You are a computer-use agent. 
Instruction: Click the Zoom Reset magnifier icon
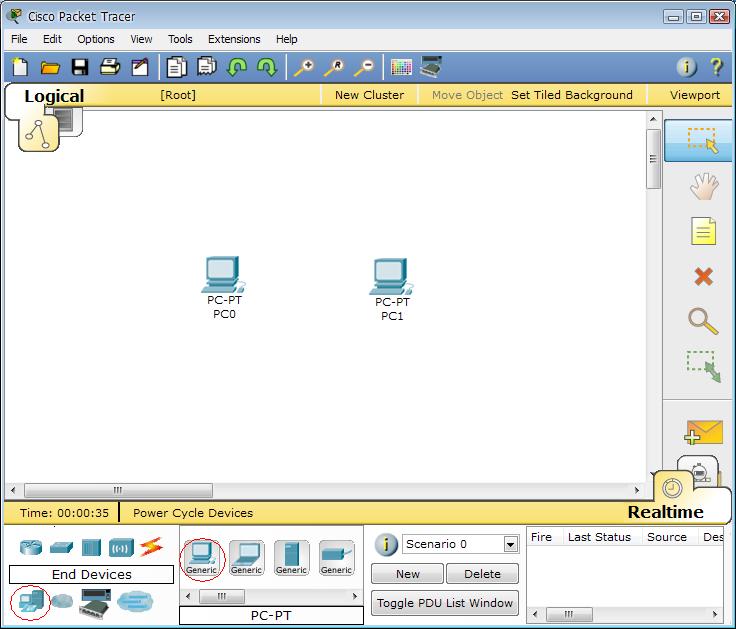(334, 68)
